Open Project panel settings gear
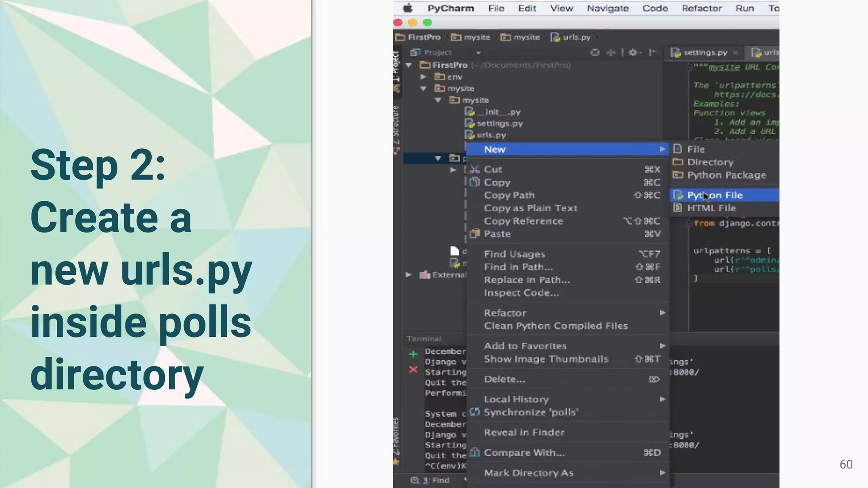This screenshot has width=868, height=488. [x=634, y=53]
